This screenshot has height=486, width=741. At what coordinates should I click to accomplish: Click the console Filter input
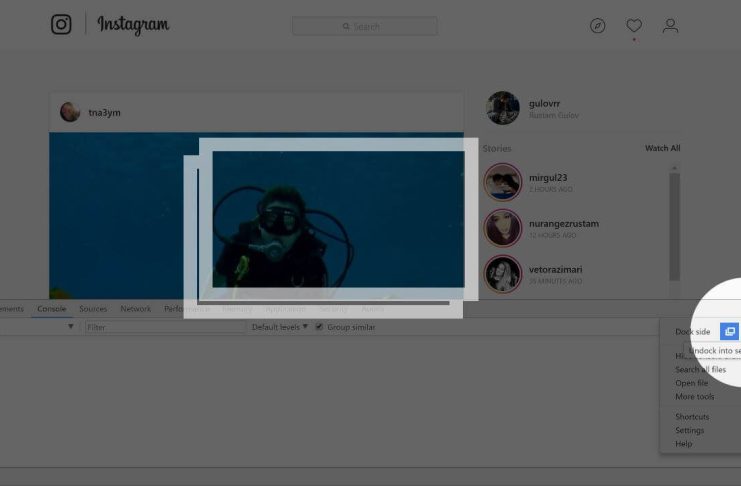165,327
